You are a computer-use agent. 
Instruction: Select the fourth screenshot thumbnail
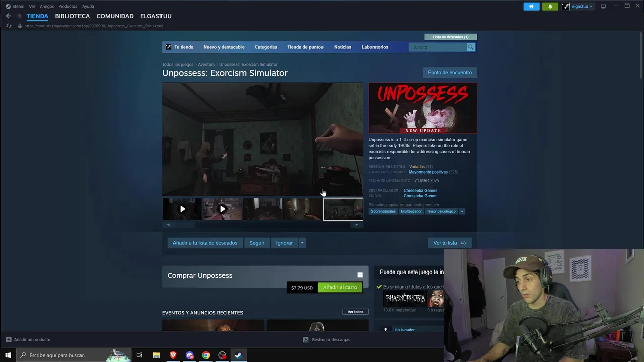(302, 209)
